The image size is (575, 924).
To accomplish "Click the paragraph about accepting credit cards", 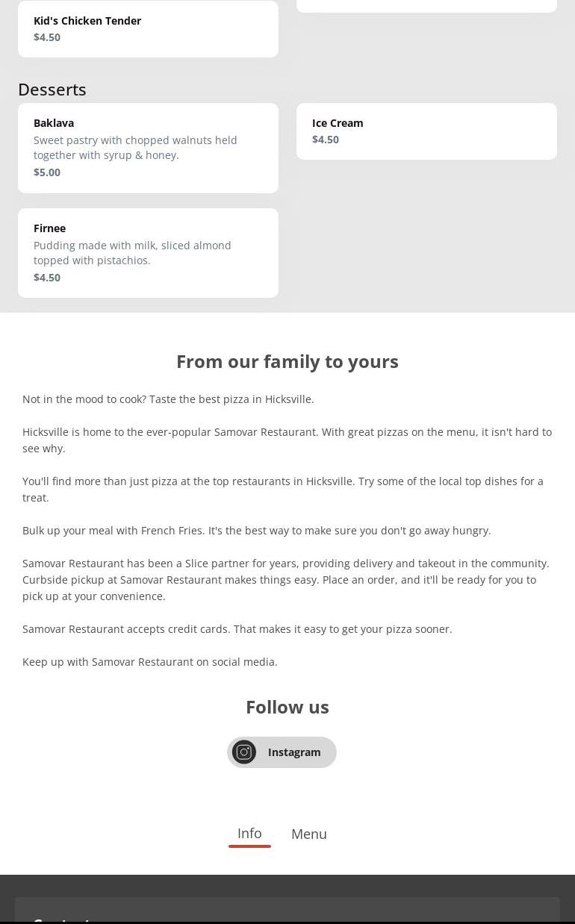I will [237, 629].
